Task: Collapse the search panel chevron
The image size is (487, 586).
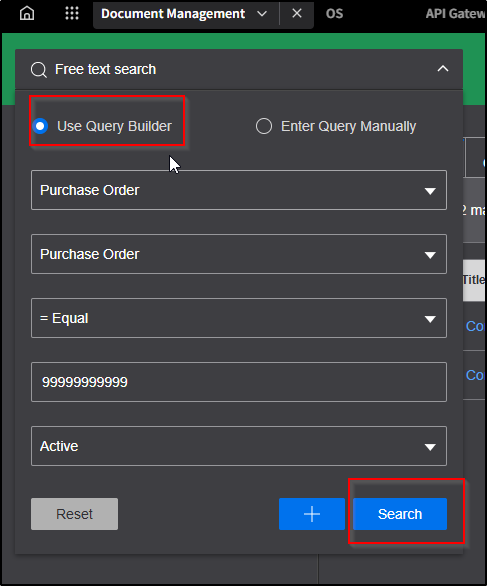Action: coord(443,69)
